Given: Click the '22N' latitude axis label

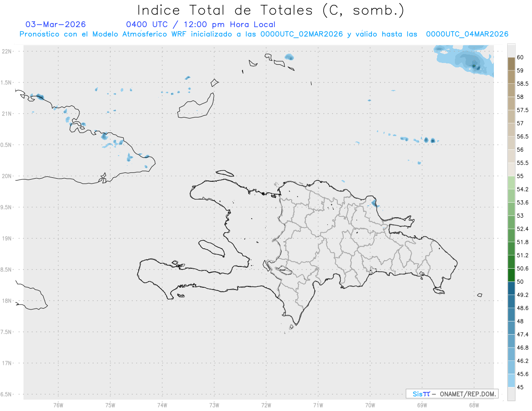Looking at the screenshot, I should [7, 51].
